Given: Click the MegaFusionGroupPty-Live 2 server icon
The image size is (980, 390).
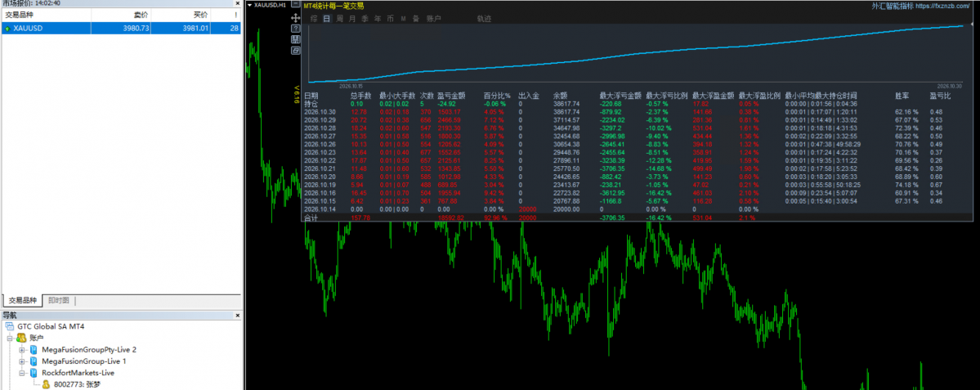Looking at the screenshot, I should pos(34,349).
